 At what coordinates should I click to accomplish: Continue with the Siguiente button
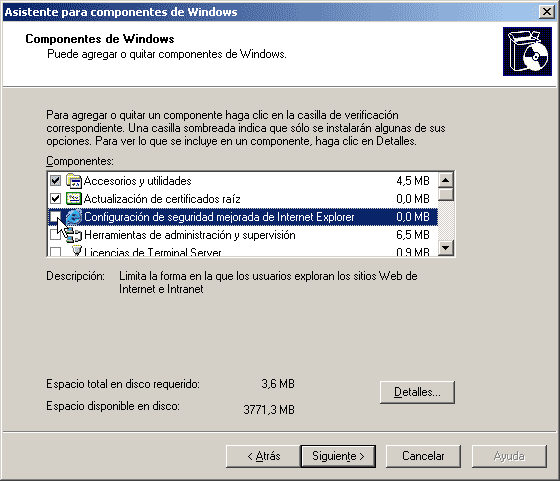pyautogui.click(x=338, y=456)
